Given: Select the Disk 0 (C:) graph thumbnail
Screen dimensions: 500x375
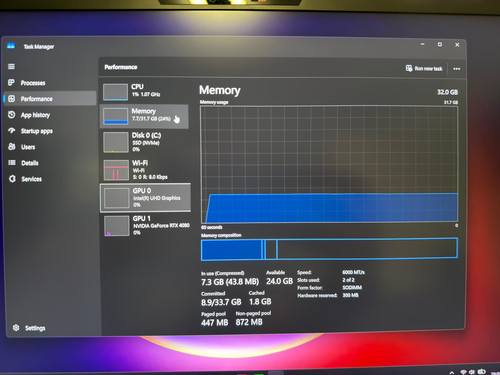Looking at the screenshot, I should 116,142.
